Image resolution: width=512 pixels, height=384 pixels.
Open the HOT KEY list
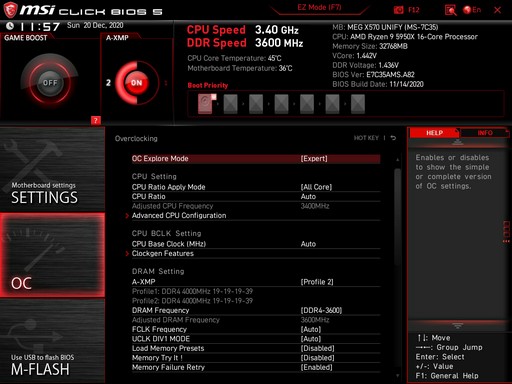[x=366, y=138]
